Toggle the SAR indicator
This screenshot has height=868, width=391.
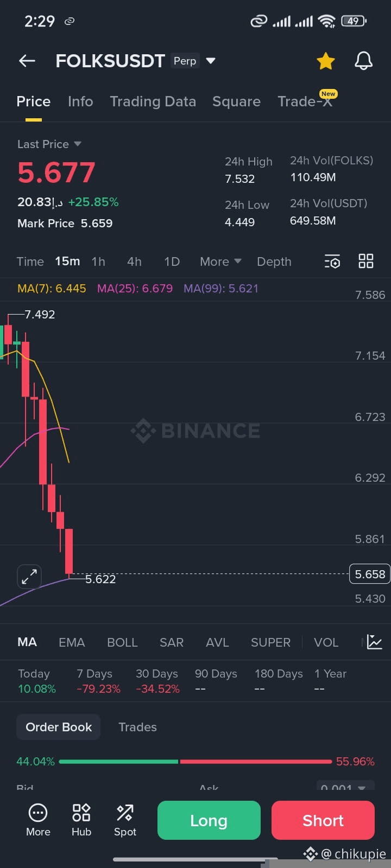[x=172, y=642]
